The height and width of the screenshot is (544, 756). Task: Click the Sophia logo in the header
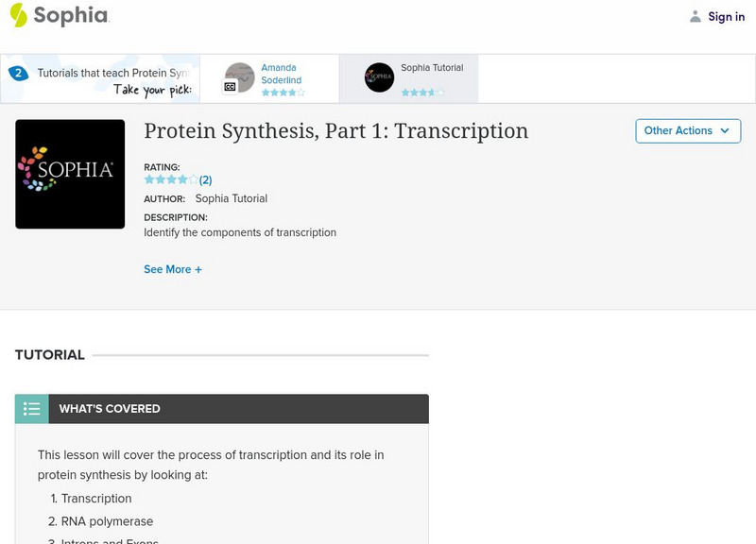pyautogui.click(x=59, y=16)
